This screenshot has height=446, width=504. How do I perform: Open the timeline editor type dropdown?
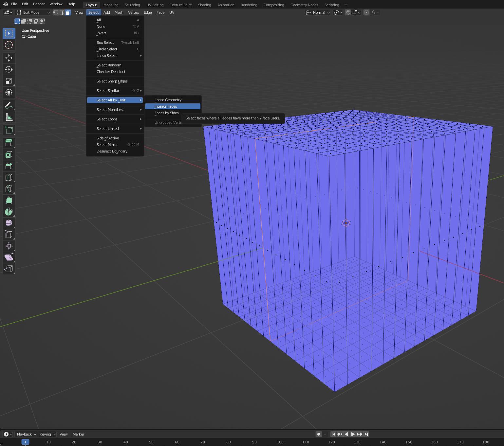pyautogui.click(x=8, y=434)
